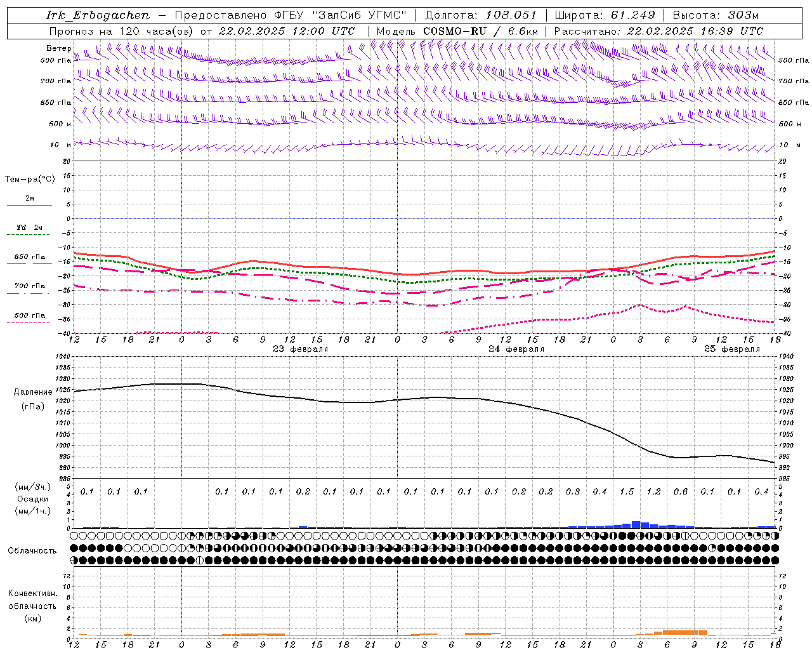Screen dimensions: 812x650
Task: Click the model label COSMO-RU / 6.6км
Action: tap(481, 31)
